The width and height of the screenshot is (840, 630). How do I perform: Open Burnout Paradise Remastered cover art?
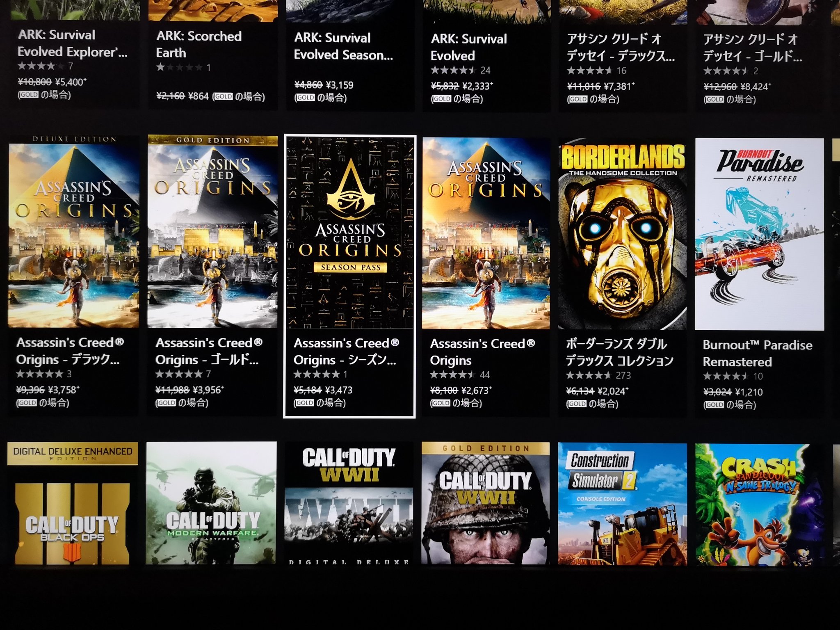(759, 234)
